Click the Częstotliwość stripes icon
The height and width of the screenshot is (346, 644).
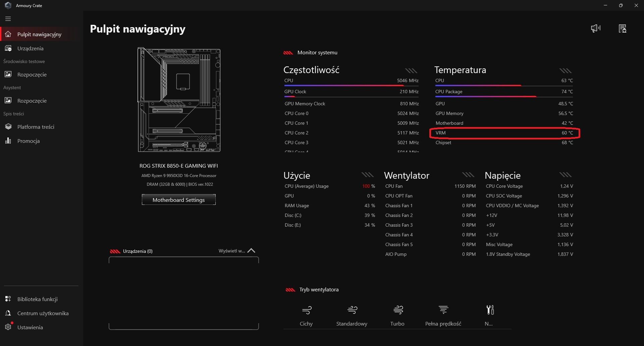tap(411, 71)
